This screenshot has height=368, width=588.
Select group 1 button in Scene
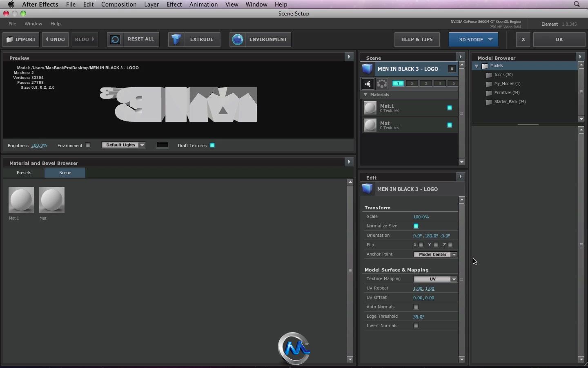tap(398, 83)
